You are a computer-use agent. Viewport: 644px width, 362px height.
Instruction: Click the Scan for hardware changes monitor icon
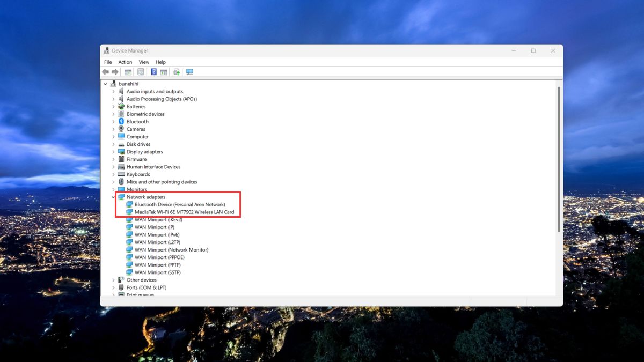click(x=189, y=72)
